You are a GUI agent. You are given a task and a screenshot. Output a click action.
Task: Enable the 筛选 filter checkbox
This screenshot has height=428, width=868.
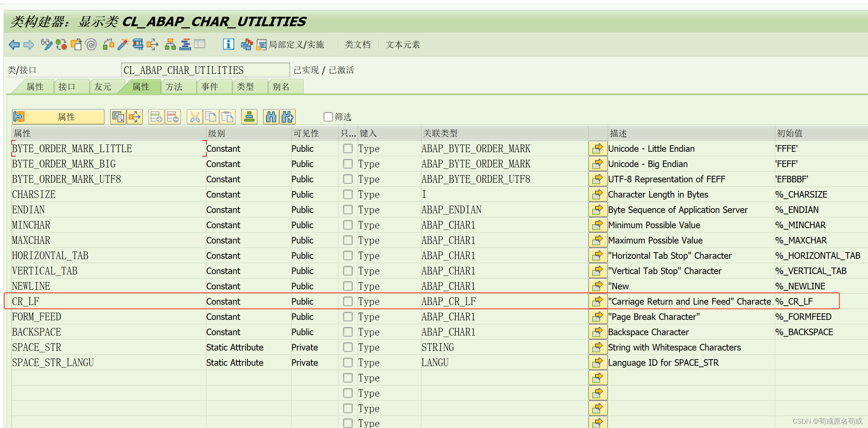click(x=328, y=116)
